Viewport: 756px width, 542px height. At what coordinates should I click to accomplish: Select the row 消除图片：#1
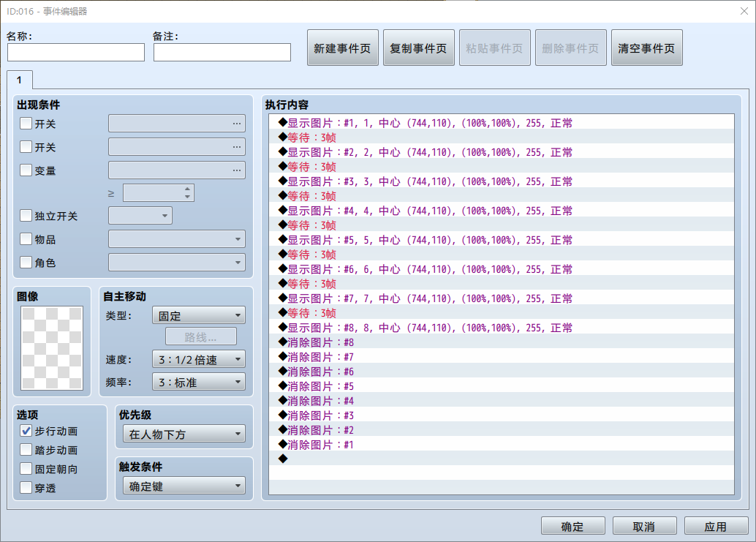point(502,444)
